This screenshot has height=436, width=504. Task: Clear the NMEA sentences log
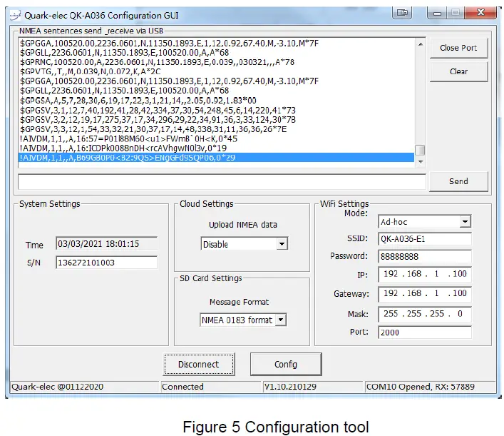point(458,71)
